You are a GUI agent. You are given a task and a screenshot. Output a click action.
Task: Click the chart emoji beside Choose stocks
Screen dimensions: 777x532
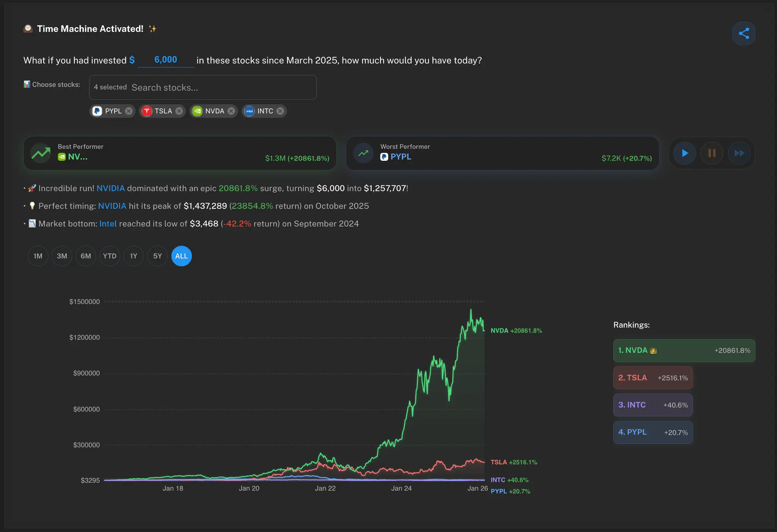(27, 84)
